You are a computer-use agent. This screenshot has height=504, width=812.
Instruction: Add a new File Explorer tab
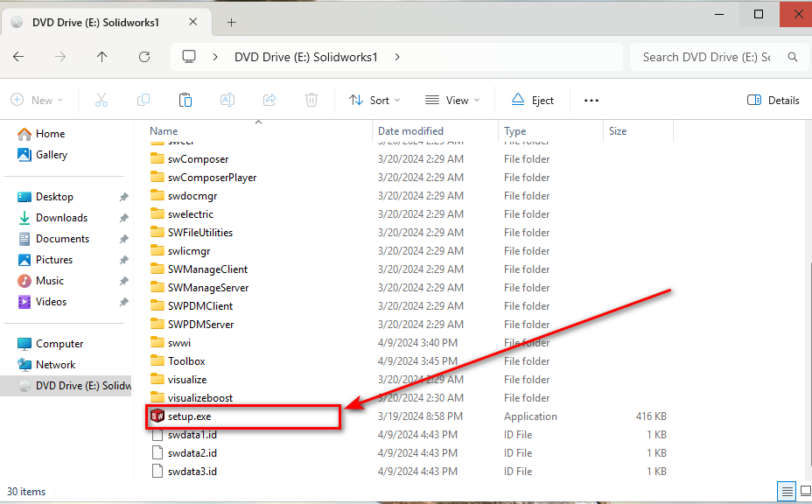(x=232, y=22)
